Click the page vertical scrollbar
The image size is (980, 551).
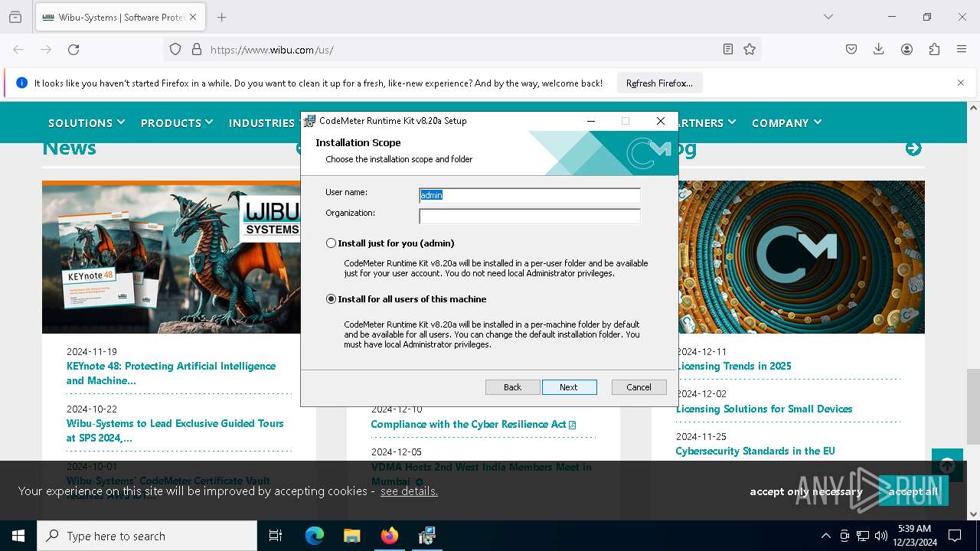coord(973,406)
